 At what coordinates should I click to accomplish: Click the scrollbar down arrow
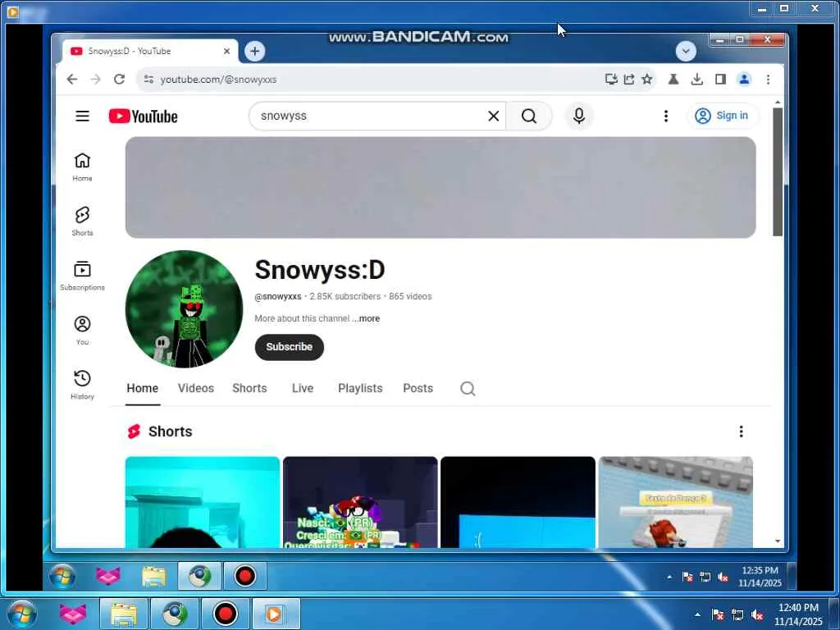coord(778,541)
